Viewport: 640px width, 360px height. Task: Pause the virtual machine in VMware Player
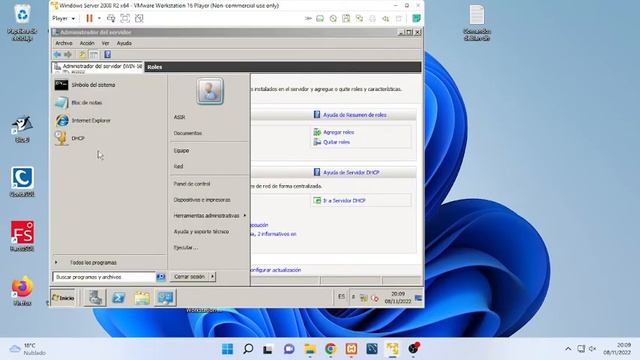pyautogui.click(x=89, y=18)
